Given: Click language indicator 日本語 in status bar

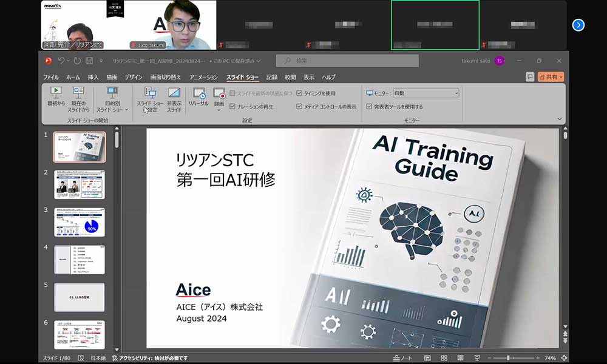Looking at the screenshot, I should tap(98, 358).
